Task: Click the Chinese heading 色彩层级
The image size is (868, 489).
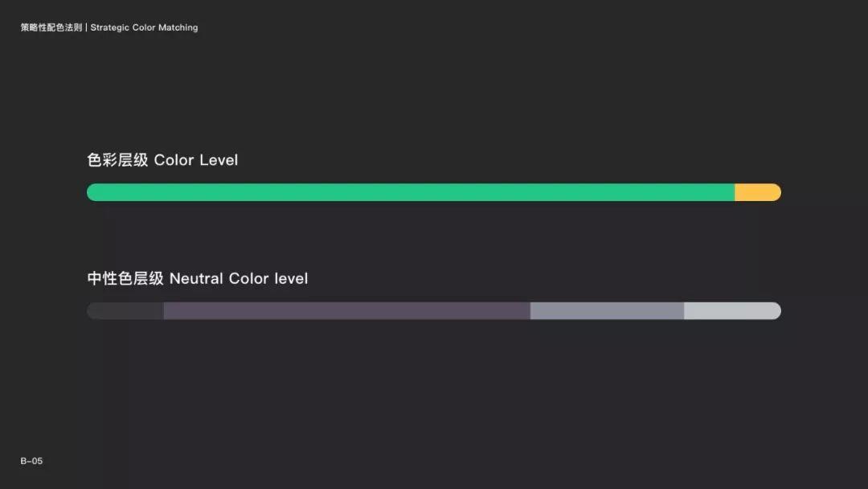Action: [117, 160]
